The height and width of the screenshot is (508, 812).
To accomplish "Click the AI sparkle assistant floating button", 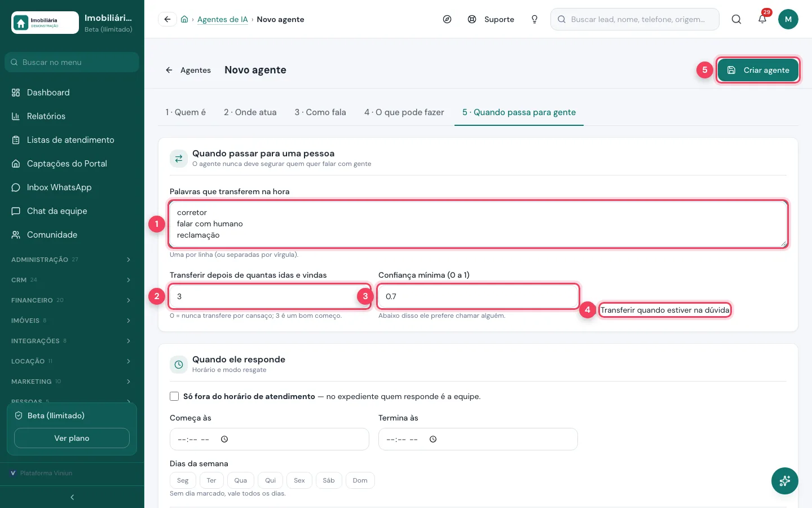I will click(x=785, y=481).
